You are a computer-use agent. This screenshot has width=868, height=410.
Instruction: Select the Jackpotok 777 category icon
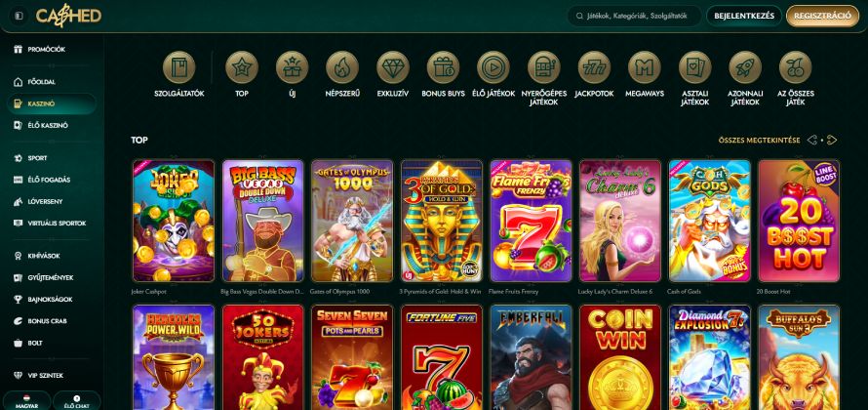point(594,67)
